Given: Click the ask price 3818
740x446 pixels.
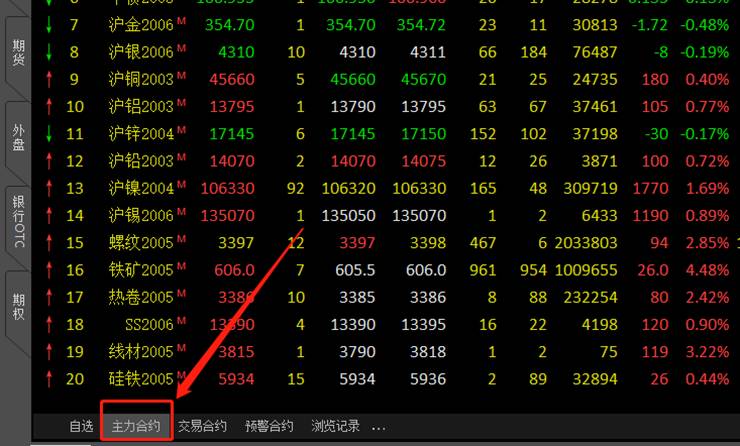Looking at the screenshot, I should [428, 352].
